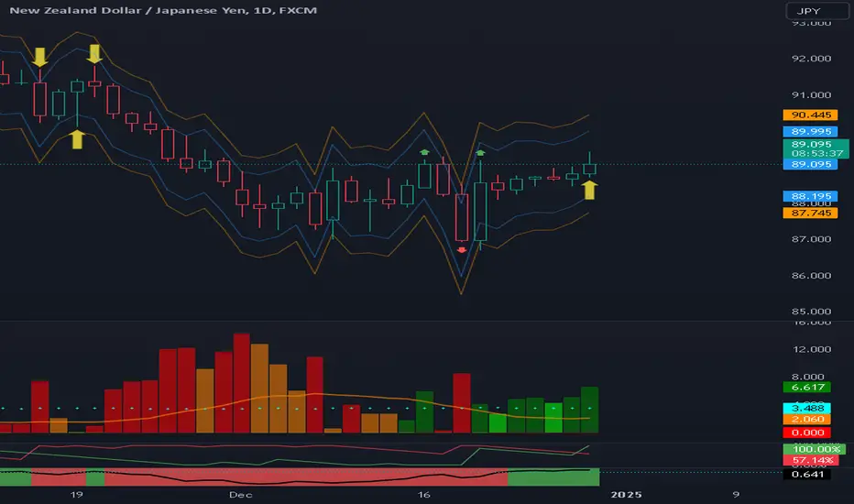Viewport: 854px width, 504px height.
Task: Click the red down signal arrow marker
Action: coord(462,250)
